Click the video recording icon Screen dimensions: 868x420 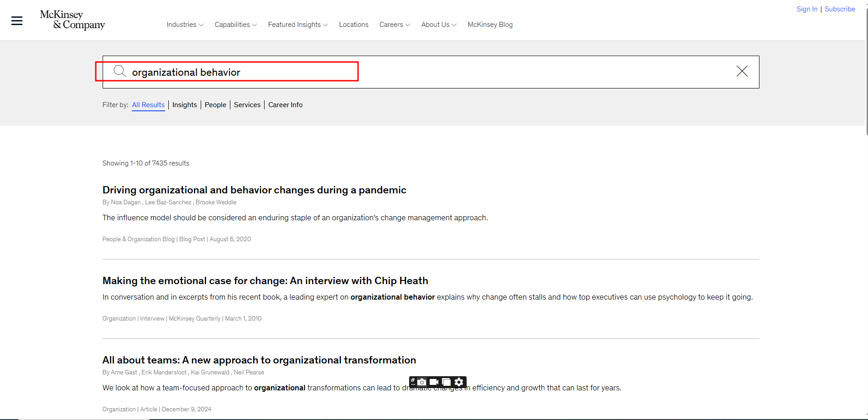(434, 382)
